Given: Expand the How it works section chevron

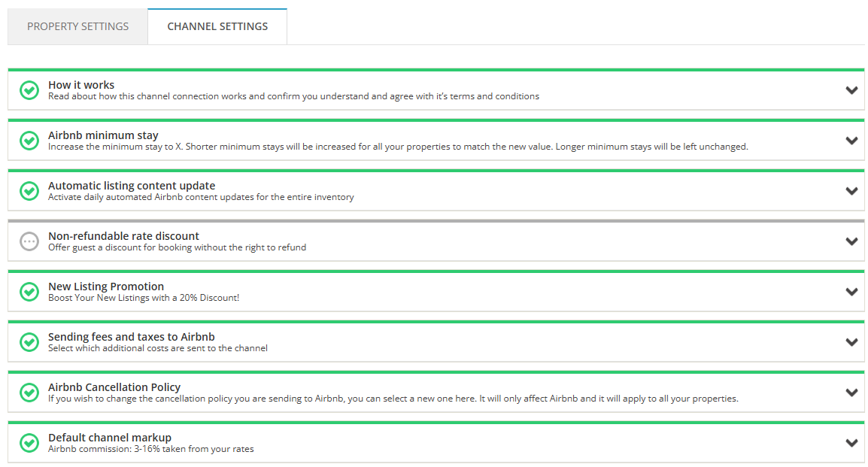Looking at the screenshot, I should pos(851,90).
